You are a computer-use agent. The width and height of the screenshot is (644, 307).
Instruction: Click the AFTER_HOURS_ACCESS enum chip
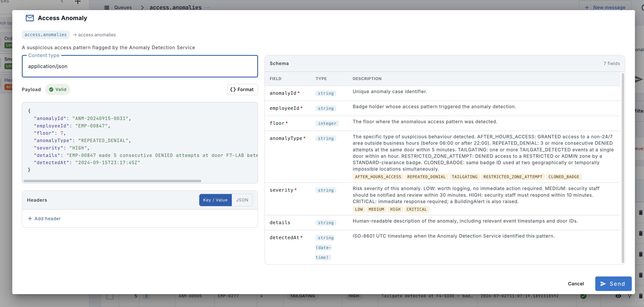pyautogui.click(x=378, y=177)
